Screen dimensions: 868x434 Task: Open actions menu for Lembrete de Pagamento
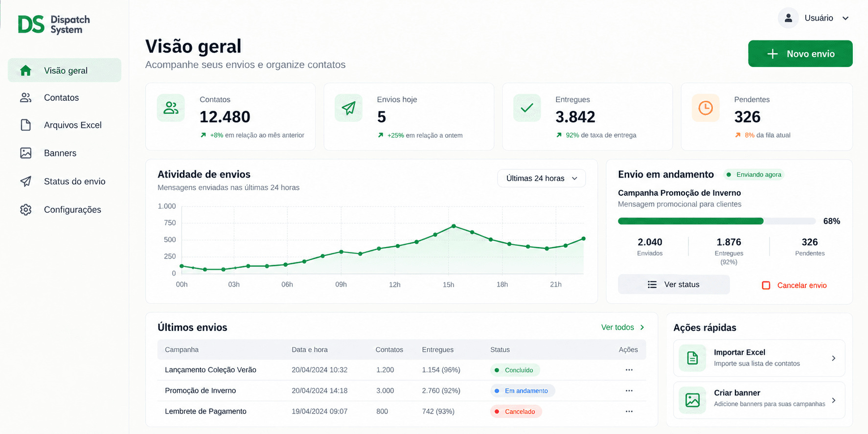629,411
